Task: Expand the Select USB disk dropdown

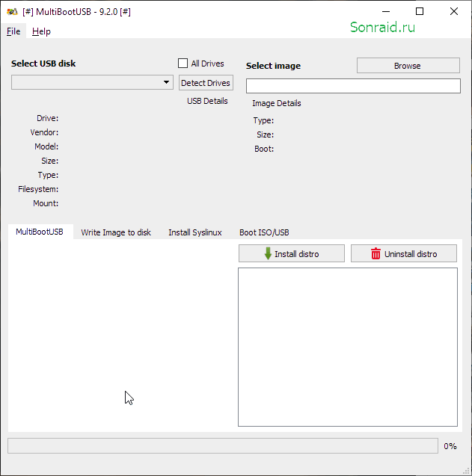Action: pyautogui.click(x=92, y=82)
